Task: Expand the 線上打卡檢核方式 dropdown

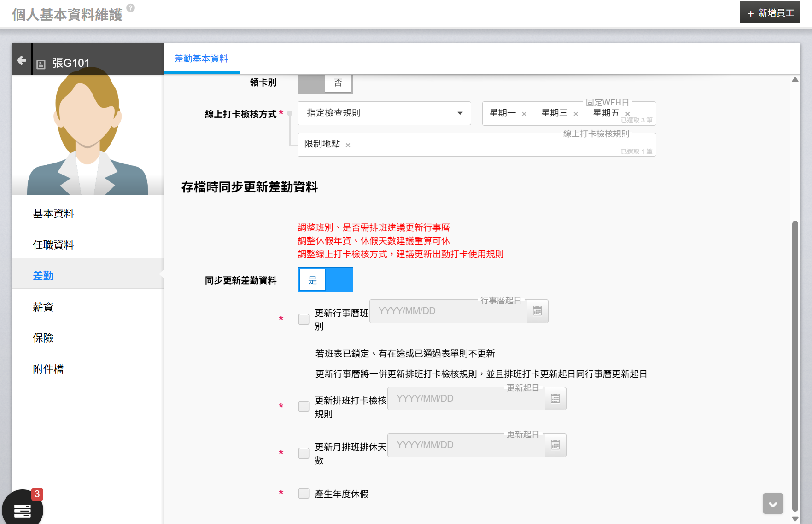Action: pyautogui.click(x=384, y=113)
